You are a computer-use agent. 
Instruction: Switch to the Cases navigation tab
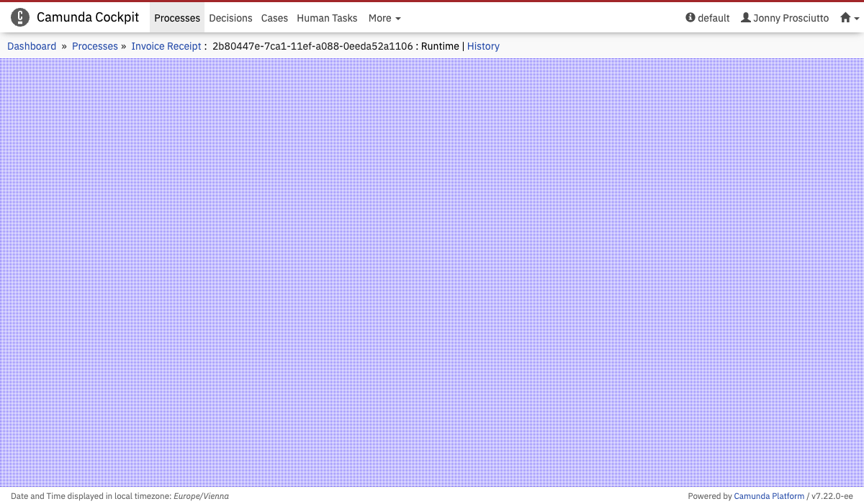[274, 18]
